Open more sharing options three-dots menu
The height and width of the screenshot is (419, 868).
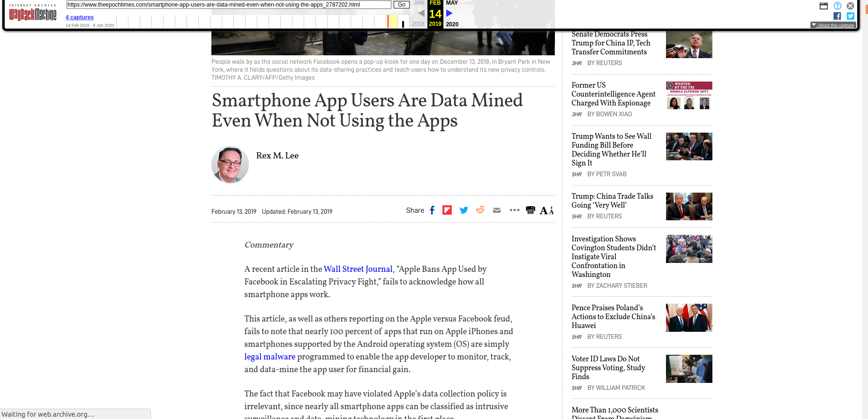coord(514,210)
